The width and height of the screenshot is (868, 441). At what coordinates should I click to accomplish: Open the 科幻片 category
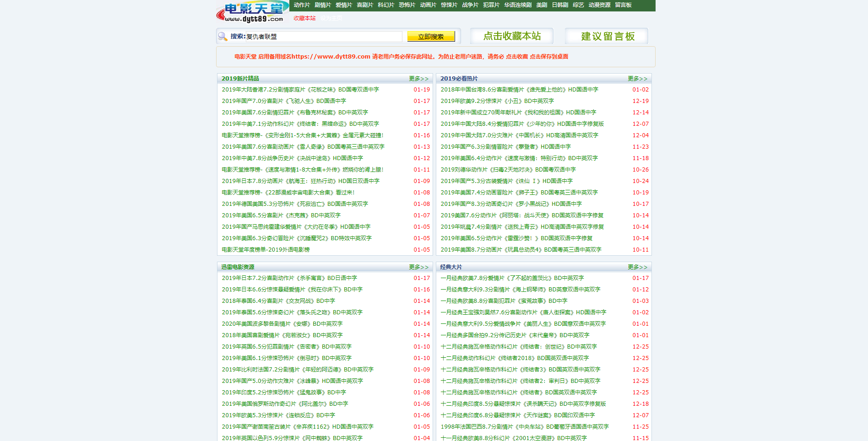(386, 5)
